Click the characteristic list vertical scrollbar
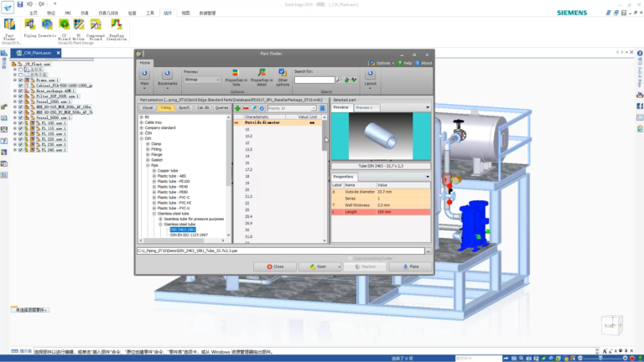 tap(325, 180)
